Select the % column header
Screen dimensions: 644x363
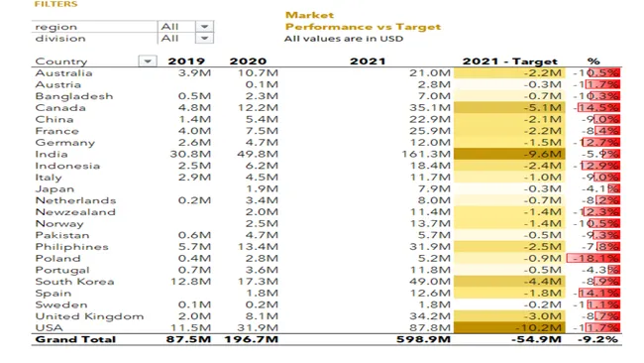pos(593,61)
